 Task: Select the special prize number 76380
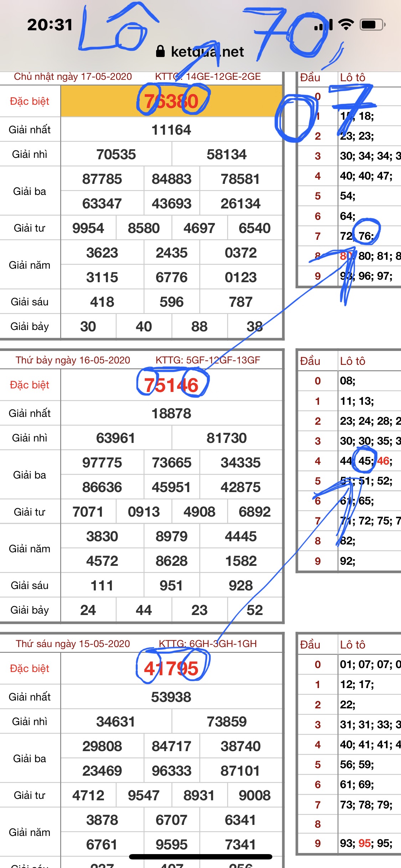[x=171, y=101]
